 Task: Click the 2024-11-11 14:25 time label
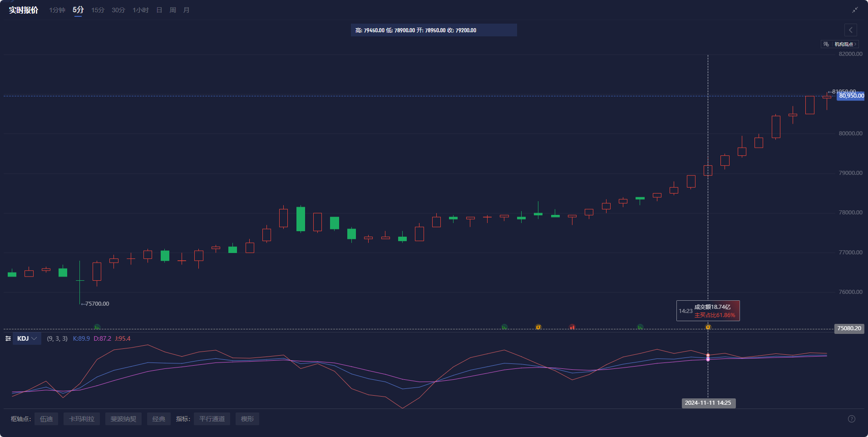click(708, 403)
